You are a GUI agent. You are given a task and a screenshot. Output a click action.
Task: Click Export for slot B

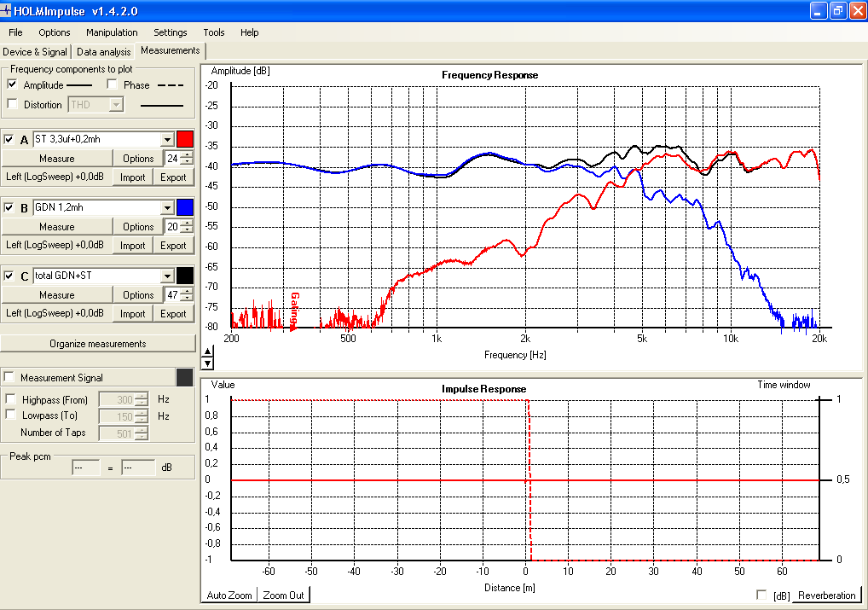click(173, 246)
